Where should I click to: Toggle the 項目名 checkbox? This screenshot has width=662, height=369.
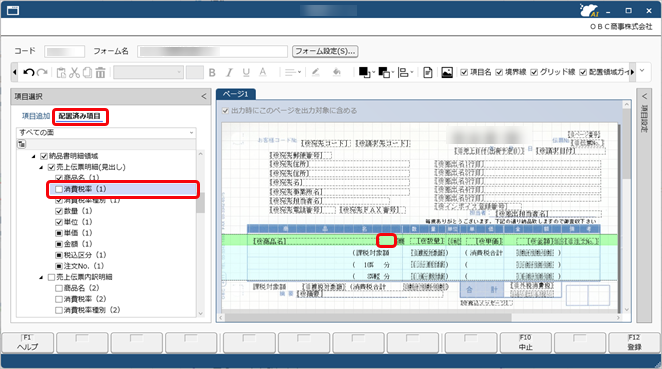click(464, 73)
